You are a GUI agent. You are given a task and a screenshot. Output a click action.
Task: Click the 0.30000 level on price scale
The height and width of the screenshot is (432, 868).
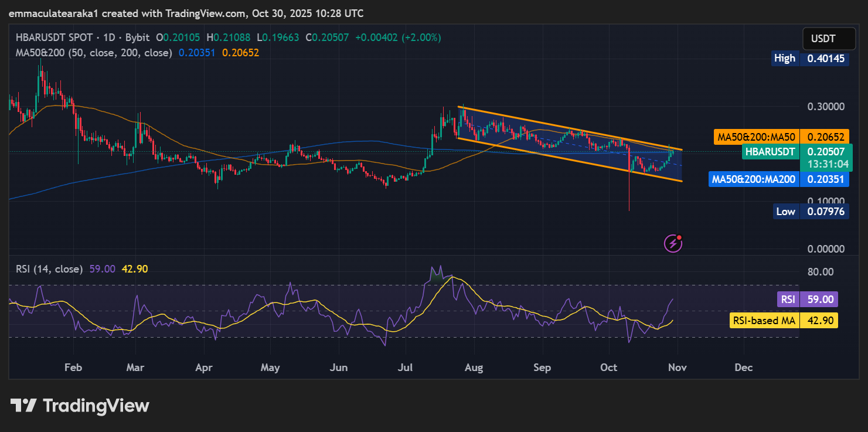(826, 107)
